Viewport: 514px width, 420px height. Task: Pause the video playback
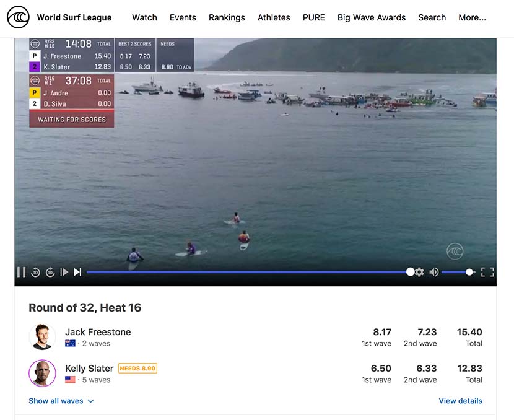point(21,272)
